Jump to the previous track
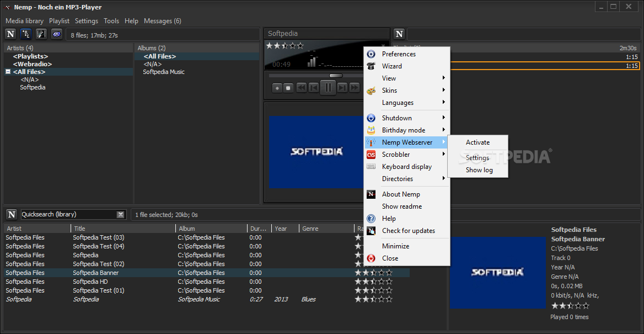The image size is (644, 334). coord(313,88)
